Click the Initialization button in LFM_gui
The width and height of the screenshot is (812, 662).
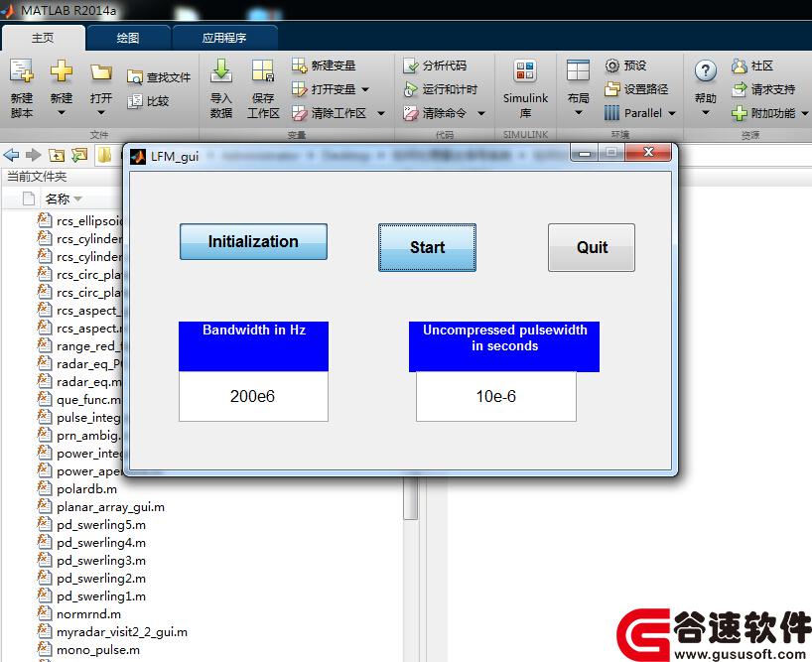[x=253, y=242]
